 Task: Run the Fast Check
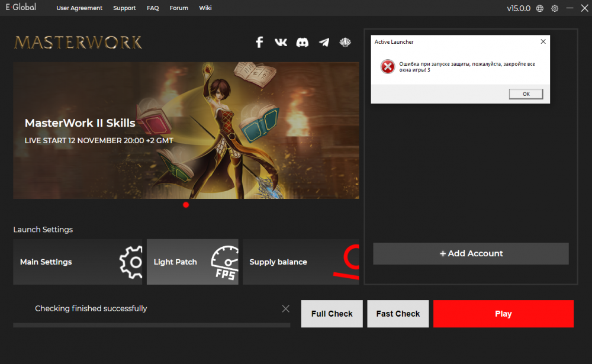398,314
